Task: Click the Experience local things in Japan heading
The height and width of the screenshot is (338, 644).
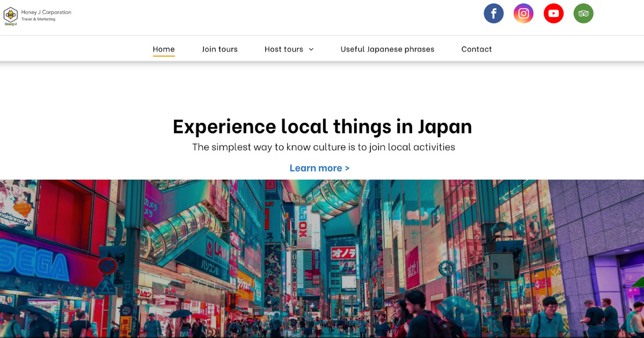Action: 322,126
